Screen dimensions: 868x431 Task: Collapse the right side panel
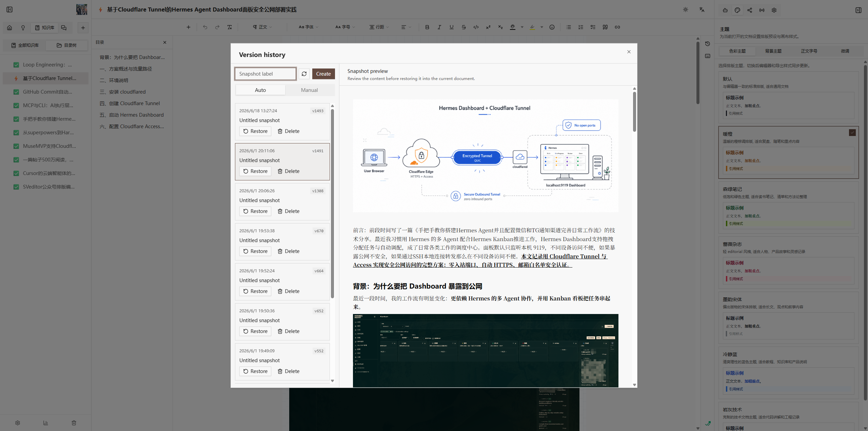click(859, 10)
